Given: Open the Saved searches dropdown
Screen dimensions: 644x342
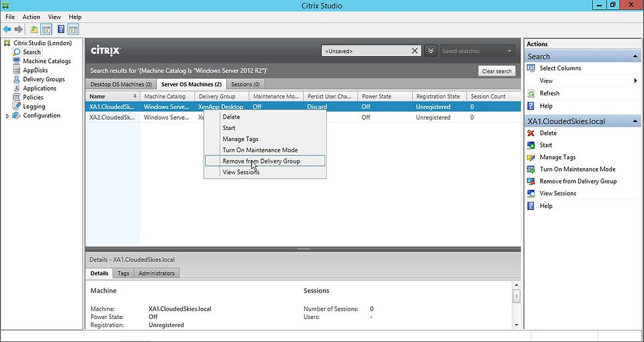Looking at the screenshot, I should click(477, 51).
